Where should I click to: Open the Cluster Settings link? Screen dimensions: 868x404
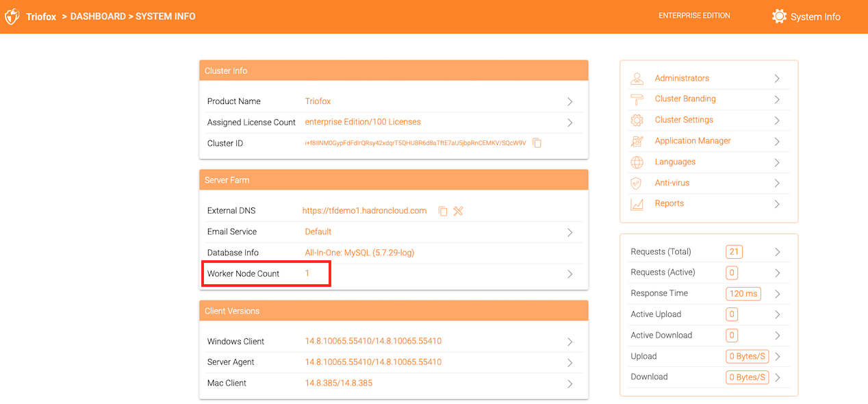tap(684, 120)
